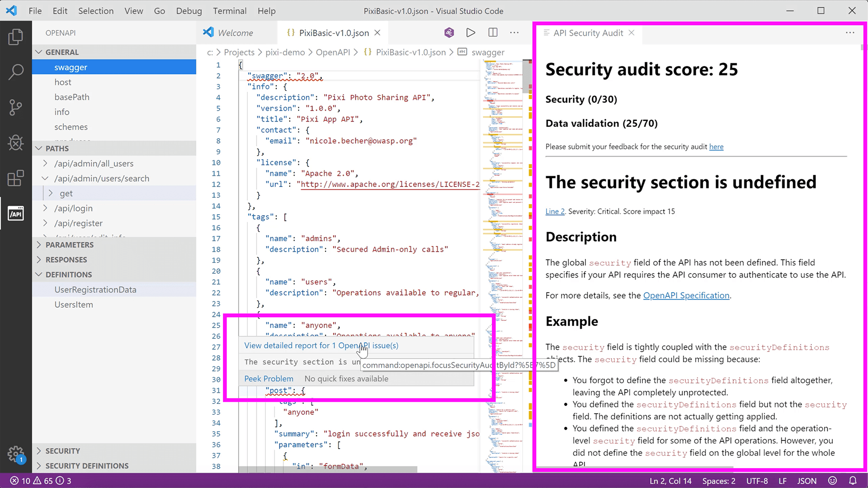868x488 pixels.
Task: Open the Search view icon
Action: pyautogui.click(x=16, y=72)
